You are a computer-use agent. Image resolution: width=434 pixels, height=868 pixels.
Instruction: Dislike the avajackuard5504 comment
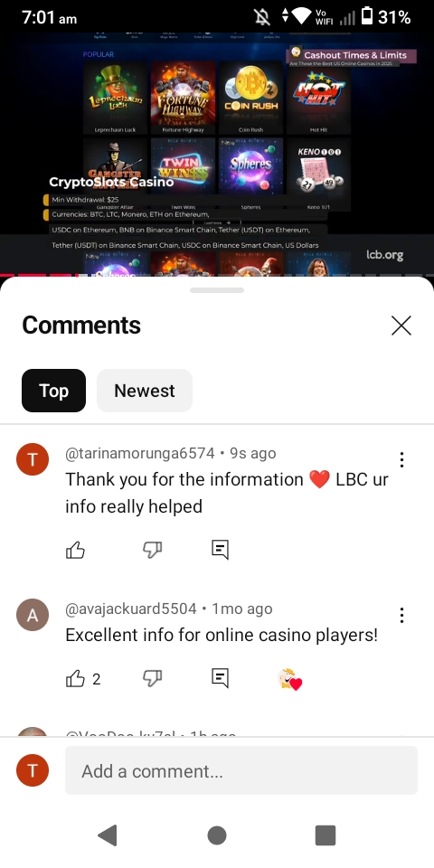(152, 678)
